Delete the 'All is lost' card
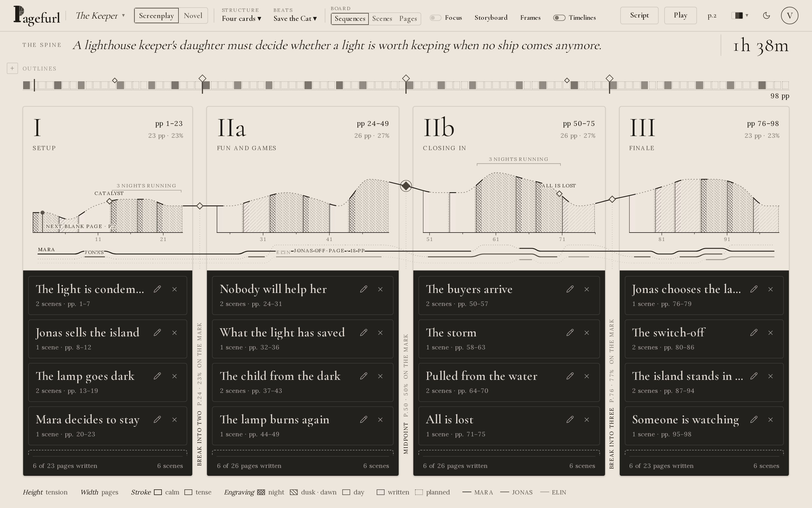The width and height of the screenshot is (812, 508). pos(587,420)
